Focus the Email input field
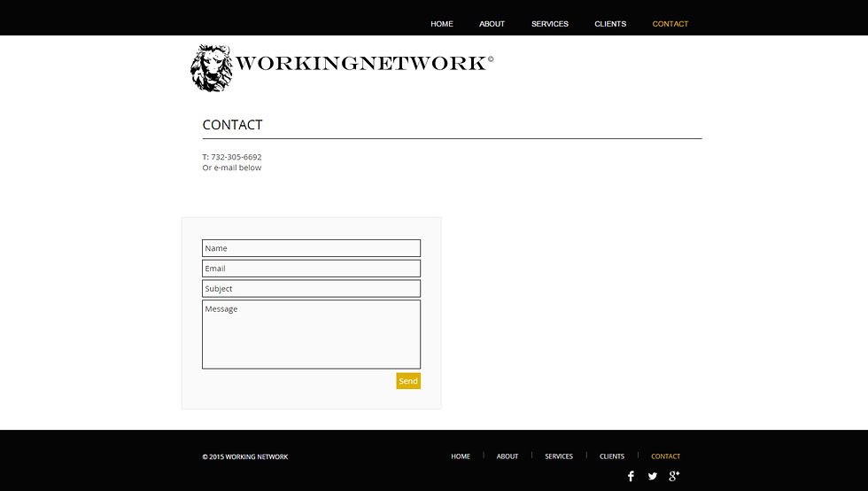868x491 pixels. coord(311,269)
